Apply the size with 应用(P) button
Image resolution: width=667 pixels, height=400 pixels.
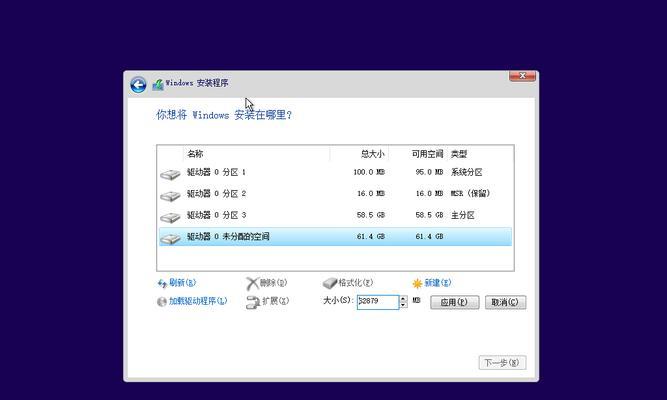[454, 302]
